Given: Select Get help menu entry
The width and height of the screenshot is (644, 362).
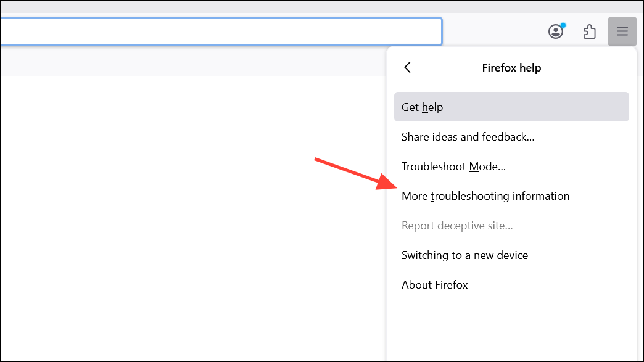Looking at the screenshot, I should click(511, 107).
